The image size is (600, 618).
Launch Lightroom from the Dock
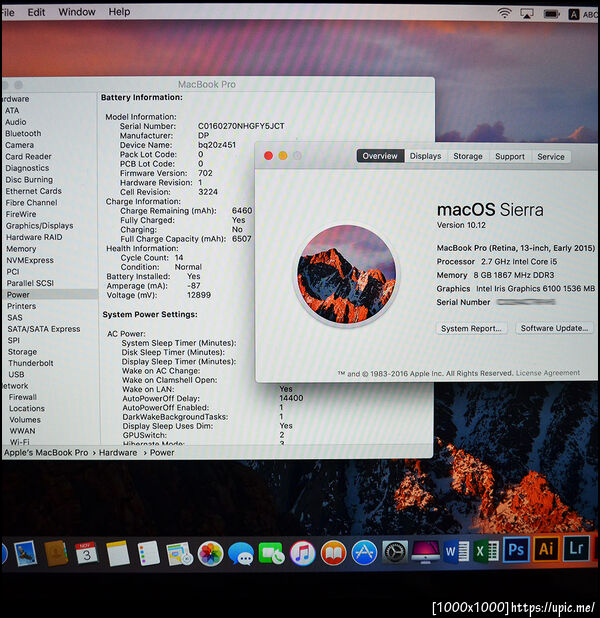(x=576, y=547)
